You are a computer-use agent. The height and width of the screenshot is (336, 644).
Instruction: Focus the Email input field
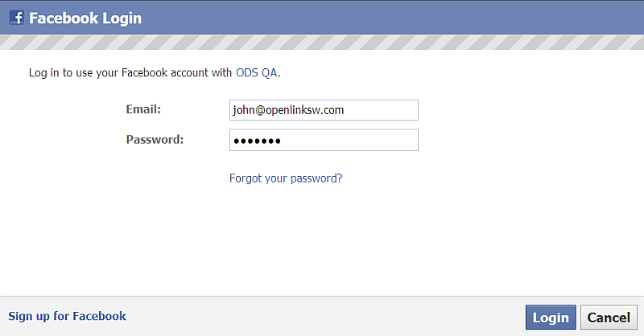coord(324,110)
